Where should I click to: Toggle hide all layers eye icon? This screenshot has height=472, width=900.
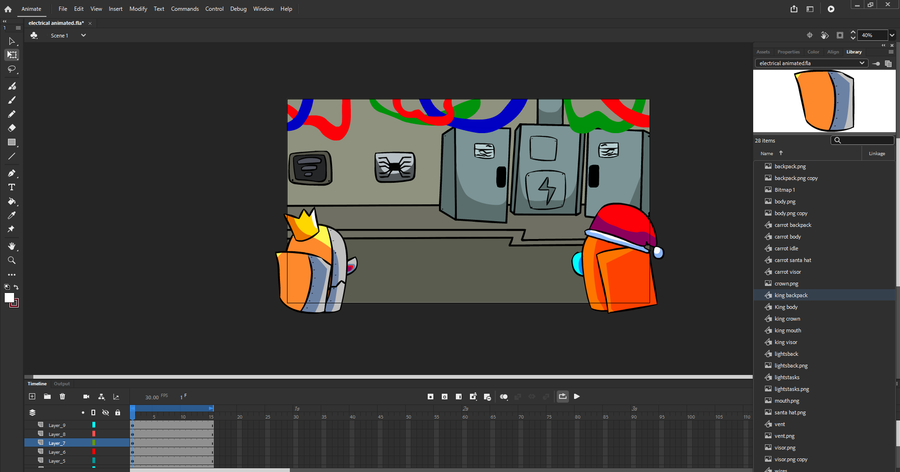(x=106, y=412)
